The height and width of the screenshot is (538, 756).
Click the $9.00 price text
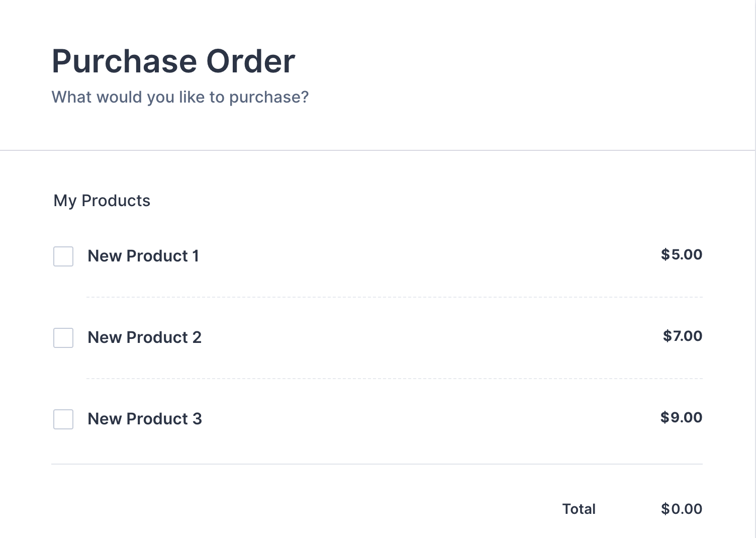pos(682,418)
